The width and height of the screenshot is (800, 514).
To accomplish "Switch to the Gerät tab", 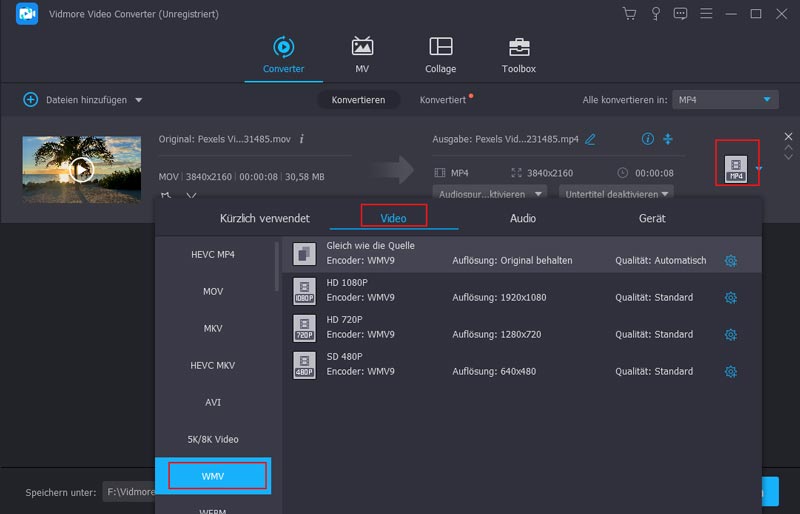I will (652, 218).
